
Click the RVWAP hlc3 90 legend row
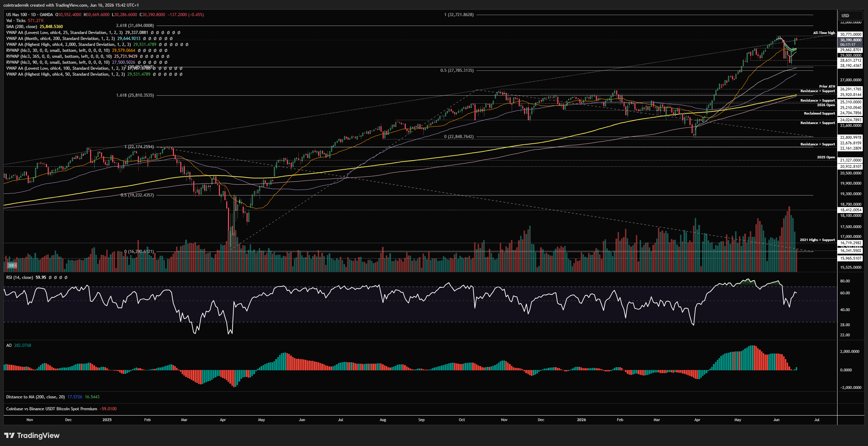88,62
